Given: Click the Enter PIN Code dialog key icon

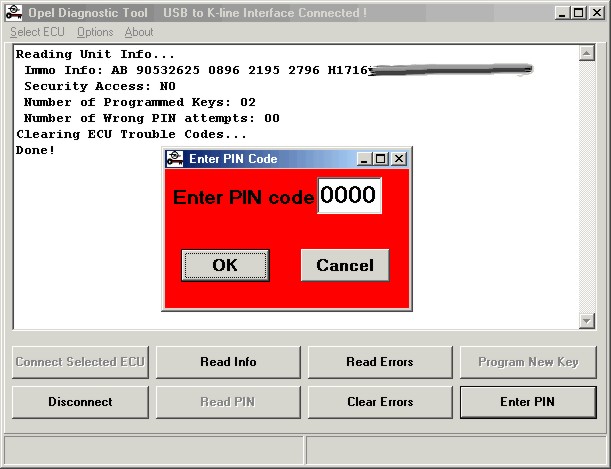Looking at the screenshot, I should point(175,159).
